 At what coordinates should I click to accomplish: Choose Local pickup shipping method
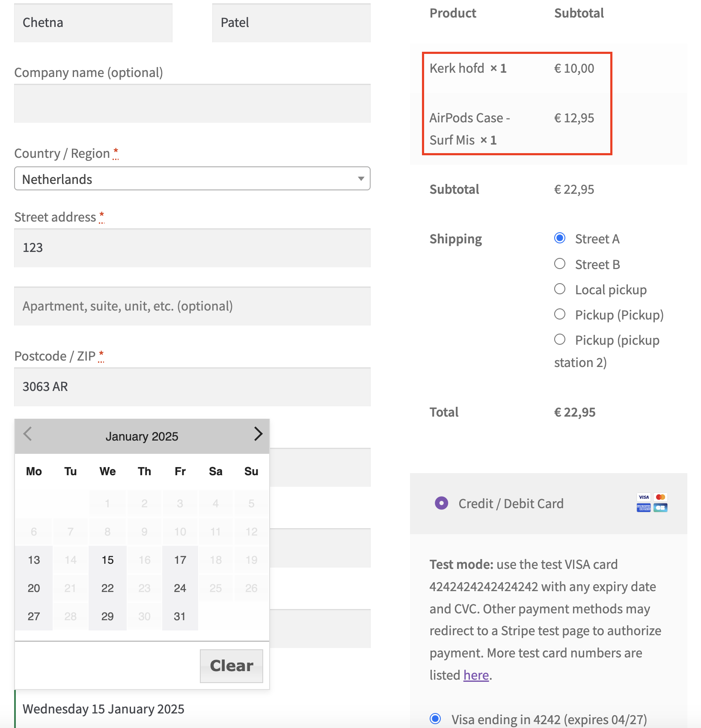[560, 289]
